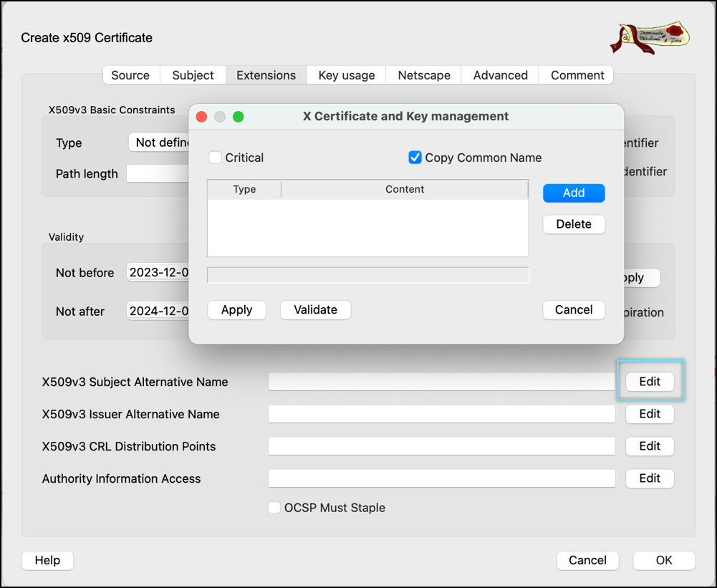This screenshot has width=717, height=588.
Task: Open the Subject tab
Action: (x=193, y=75)
